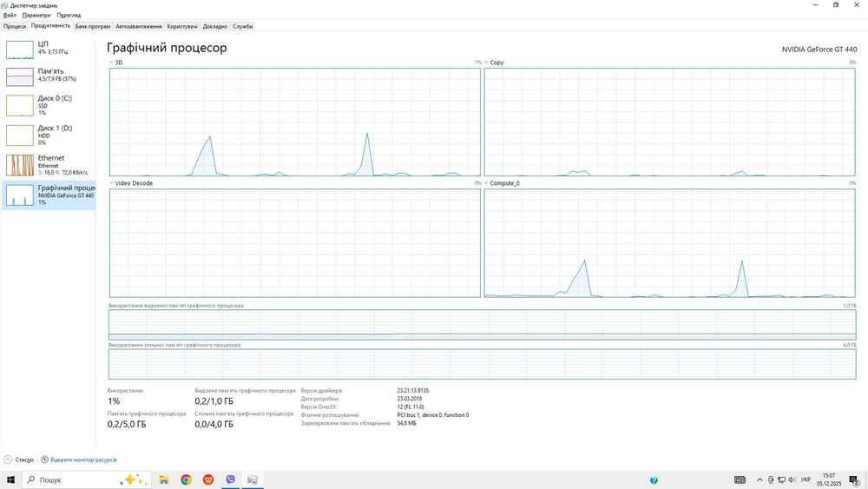Open File Explorer from taskbar
The width and height of the screenshot is (868, 489).
point(164,479)
